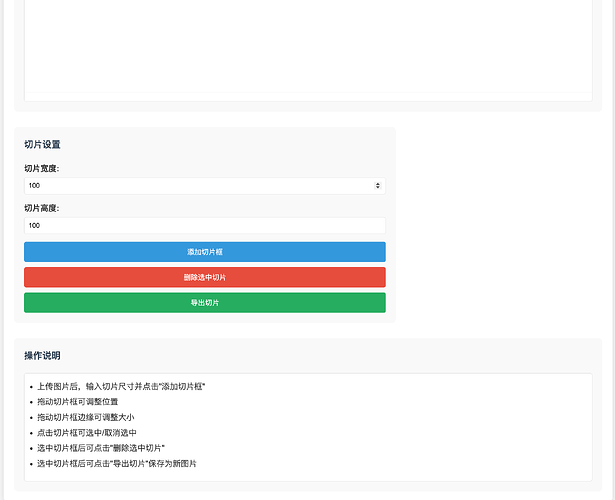
Task: Click the blue 添加切片框 button
Action: (x=204, y=252)
